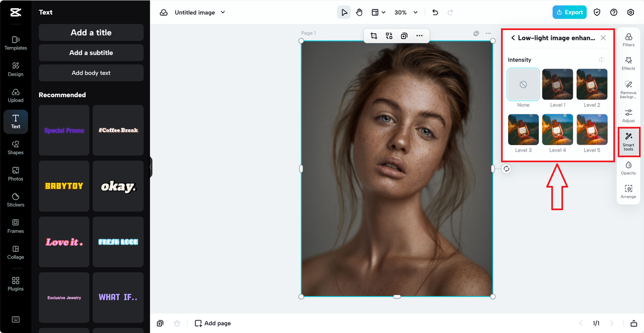Image resolution: width=644 pixels, height=333 pixels.
Task: Select the BABYTOY text preset
Action: pyautogui.click(x=64, y=186)
